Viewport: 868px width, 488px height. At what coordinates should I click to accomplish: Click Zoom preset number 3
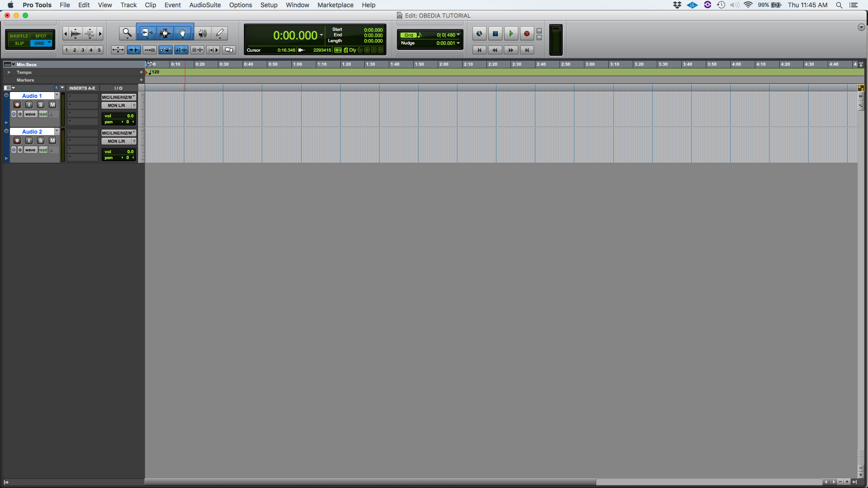point(82,50)
